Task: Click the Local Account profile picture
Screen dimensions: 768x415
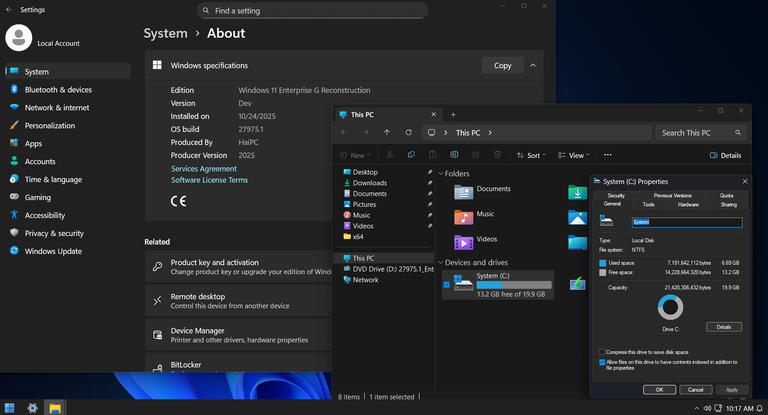Action: click(x=19, y=38)
